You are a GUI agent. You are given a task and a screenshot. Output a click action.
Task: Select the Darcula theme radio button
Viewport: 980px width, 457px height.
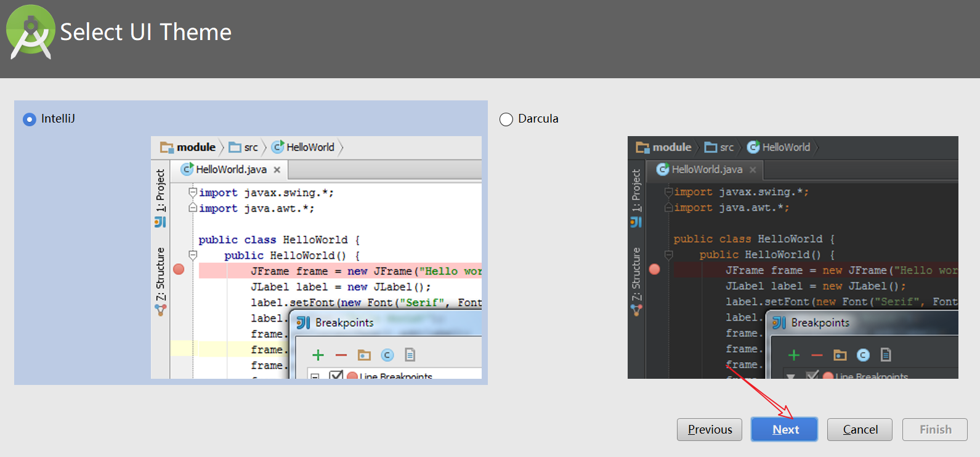click(506, 119)
